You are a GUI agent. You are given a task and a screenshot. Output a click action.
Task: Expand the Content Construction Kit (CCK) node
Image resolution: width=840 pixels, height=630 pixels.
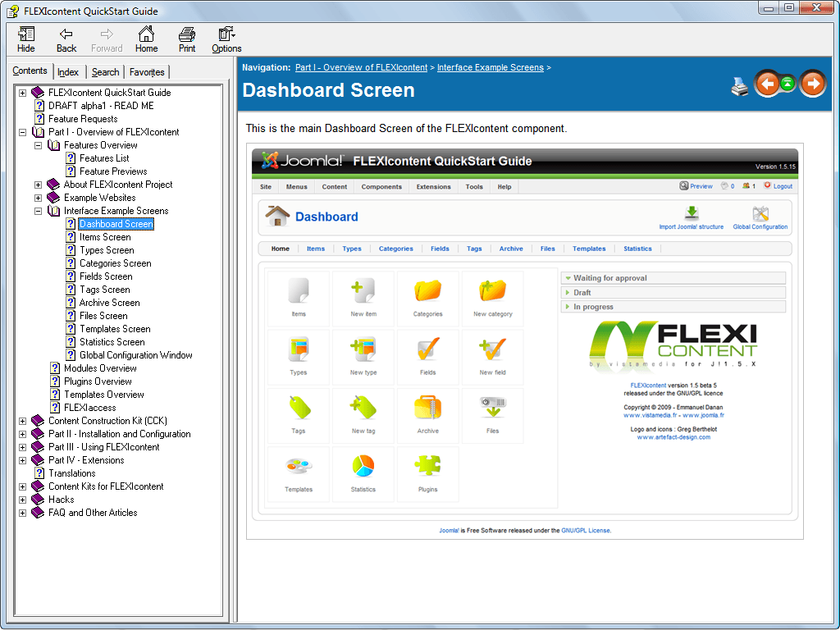22,421
